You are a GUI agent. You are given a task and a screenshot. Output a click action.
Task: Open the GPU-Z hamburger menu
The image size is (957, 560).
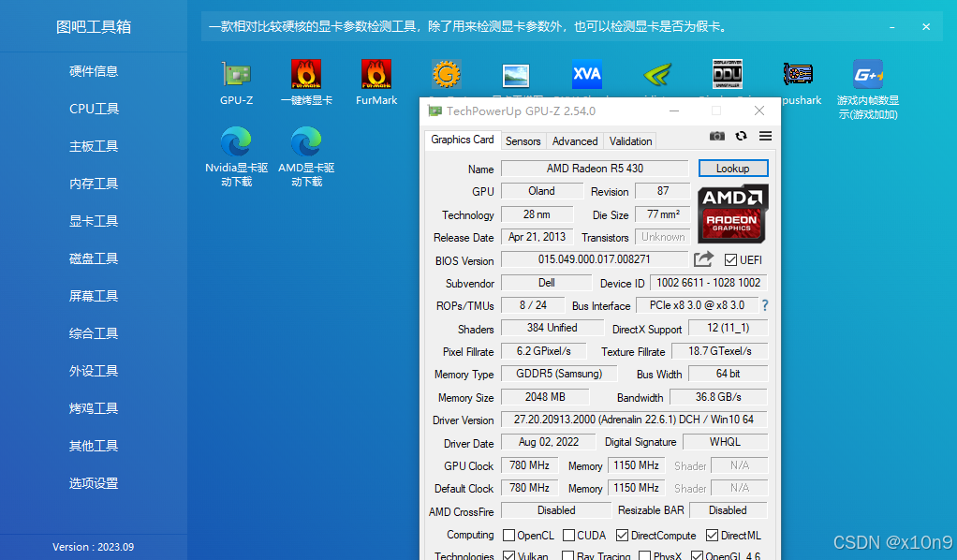pyautogui.click(x=765, y=136)
